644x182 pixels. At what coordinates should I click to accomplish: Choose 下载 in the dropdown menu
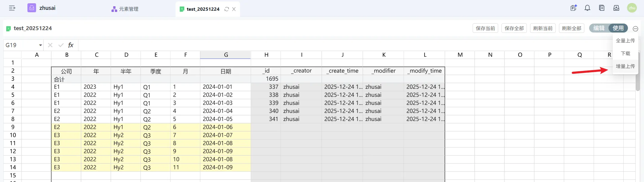(625, 53)
